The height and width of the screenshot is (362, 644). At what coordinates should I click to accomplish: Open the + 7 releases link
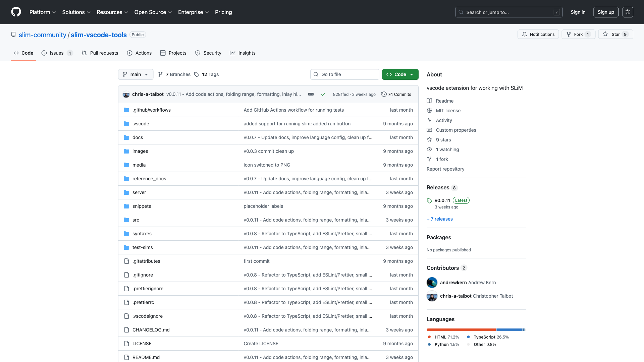pyautogui.click(x=439, y=219)
